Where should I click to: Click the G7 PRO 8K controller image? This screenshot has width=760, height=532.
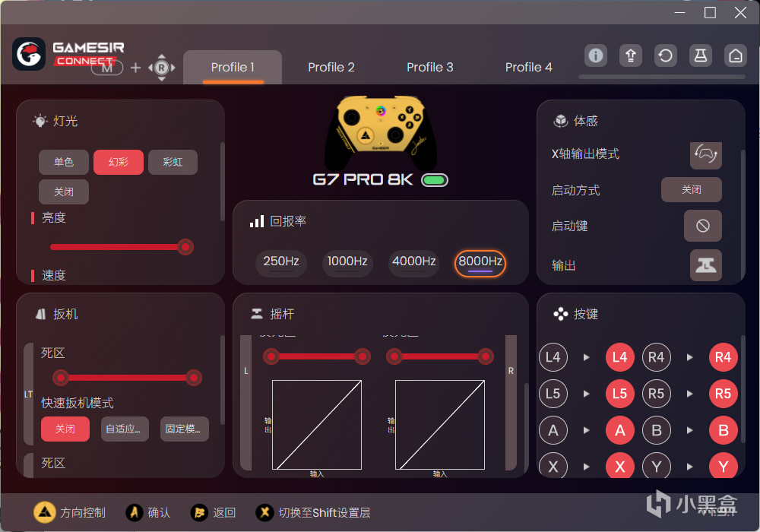381,131
